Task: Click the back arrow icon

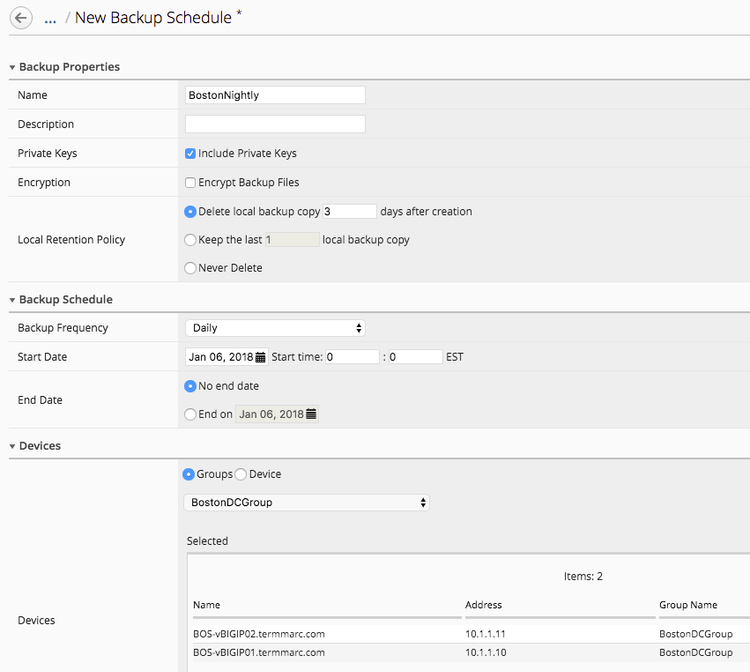Action: [x=21, y=18]
